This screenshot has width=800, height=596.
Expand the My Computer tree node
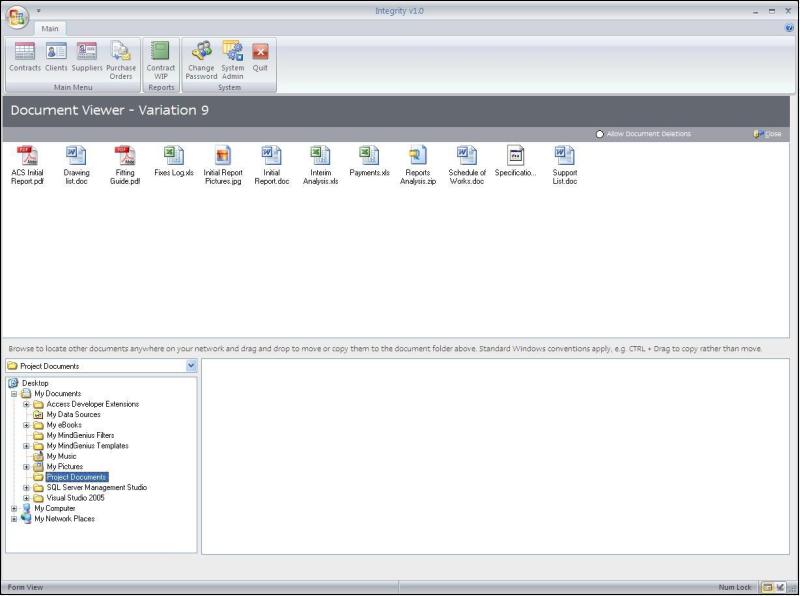[x=14, y=508]
